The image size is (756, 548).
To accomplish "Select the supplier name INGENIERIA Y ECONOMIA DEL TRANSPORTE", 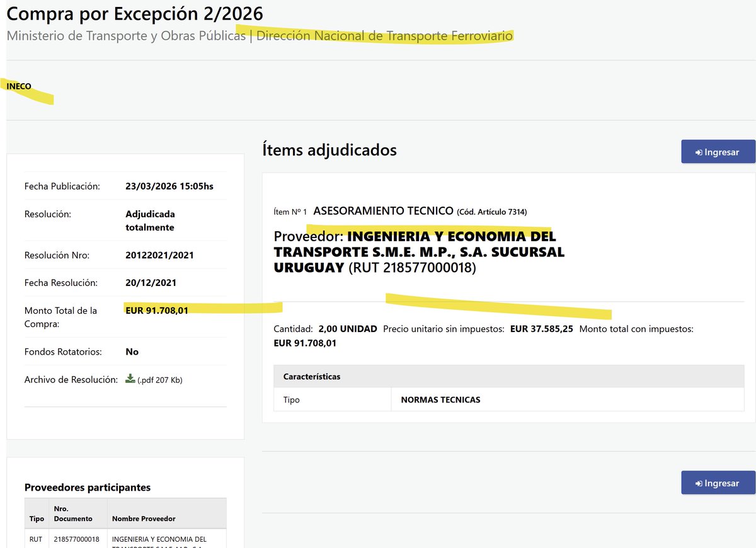I will click(x=419, y=252).
